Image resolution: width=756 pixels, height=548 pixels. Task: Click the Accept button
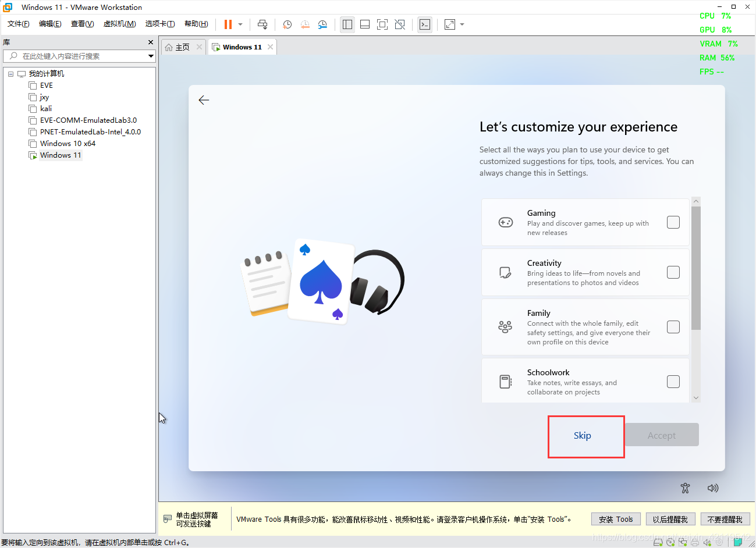coord(662,435)
